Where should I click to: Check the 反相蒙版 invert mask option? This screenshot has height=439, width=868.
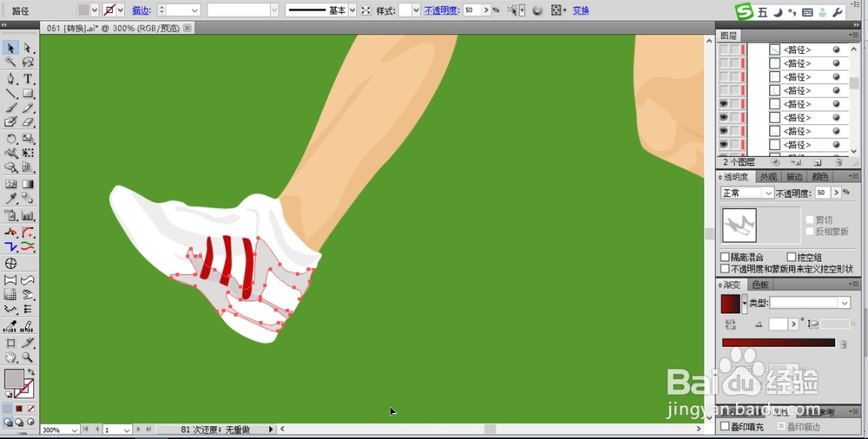coord(810,232)
